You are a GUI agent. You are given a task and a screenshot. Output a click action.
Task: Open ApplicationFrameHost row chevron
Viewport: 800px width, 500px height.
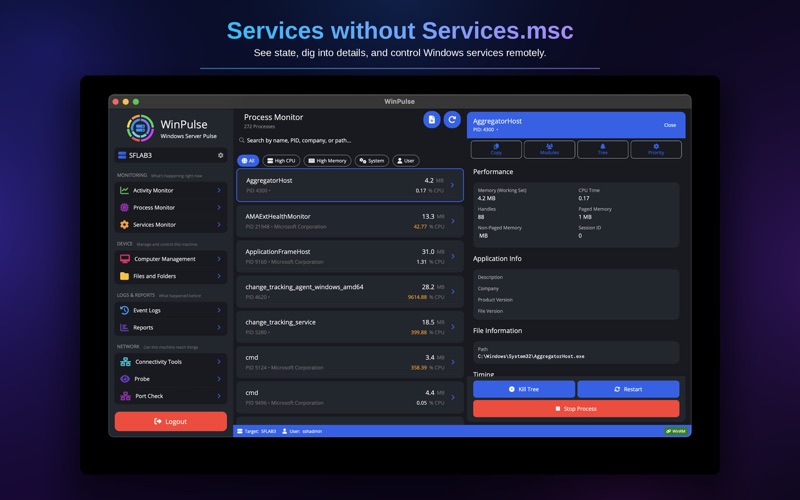coord(453,256)
